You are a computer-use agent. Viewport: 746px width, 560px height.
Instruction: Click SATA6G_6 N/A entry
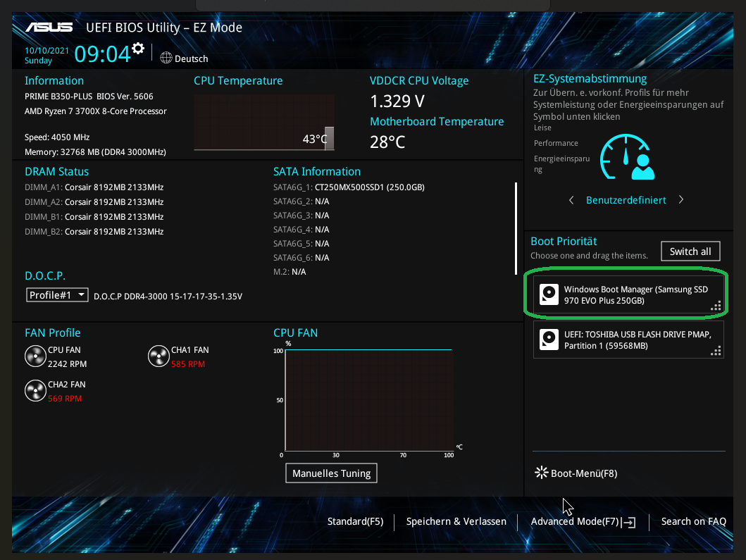click(301, 257)
